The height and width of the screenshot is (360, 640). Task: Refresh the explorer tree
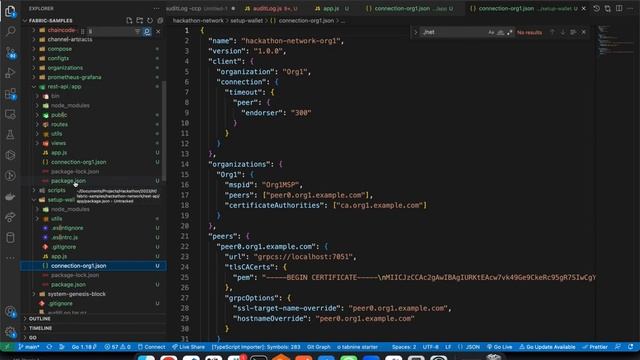[150, 20]
